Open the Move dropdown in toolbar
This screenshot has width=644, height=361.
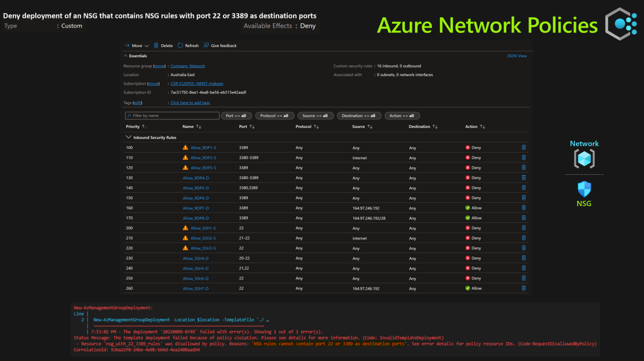[x=137, y=45]
